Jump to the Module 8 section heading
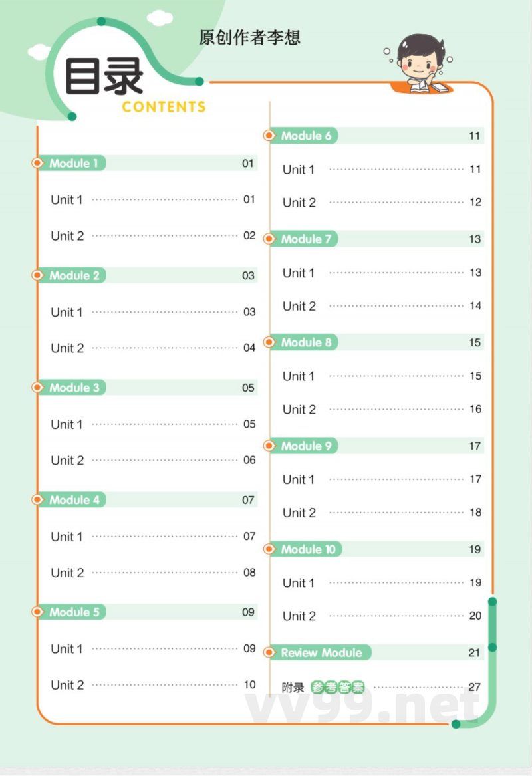Image resolution: width=532 pixels, height=776 pixels. (x=306, y=342)
